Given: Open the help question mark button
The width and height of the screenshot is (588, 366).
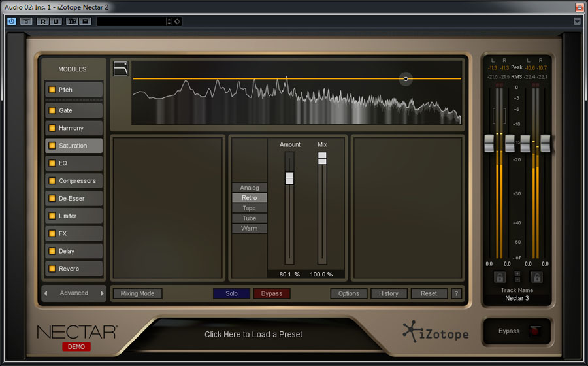Looking at the screenshot, I should 456,293.
